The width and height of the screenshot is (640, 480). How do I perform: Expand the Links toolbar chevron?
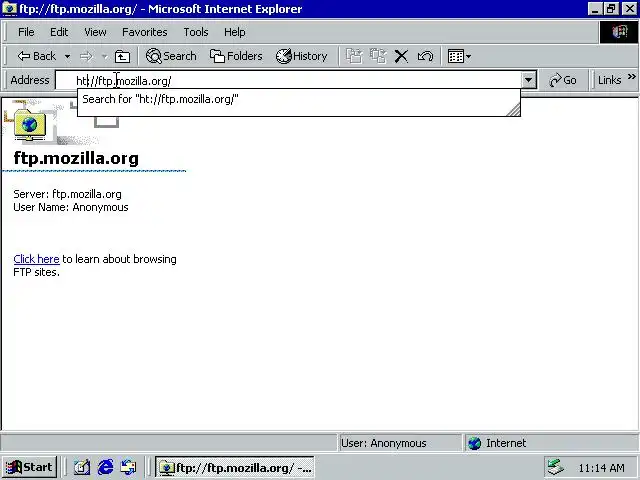[x=631, y=77]
